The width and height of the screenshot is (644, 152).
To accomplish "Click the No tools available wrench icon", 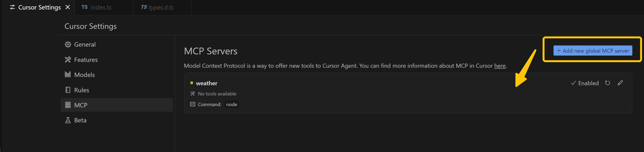I will [x=192, y=94].
